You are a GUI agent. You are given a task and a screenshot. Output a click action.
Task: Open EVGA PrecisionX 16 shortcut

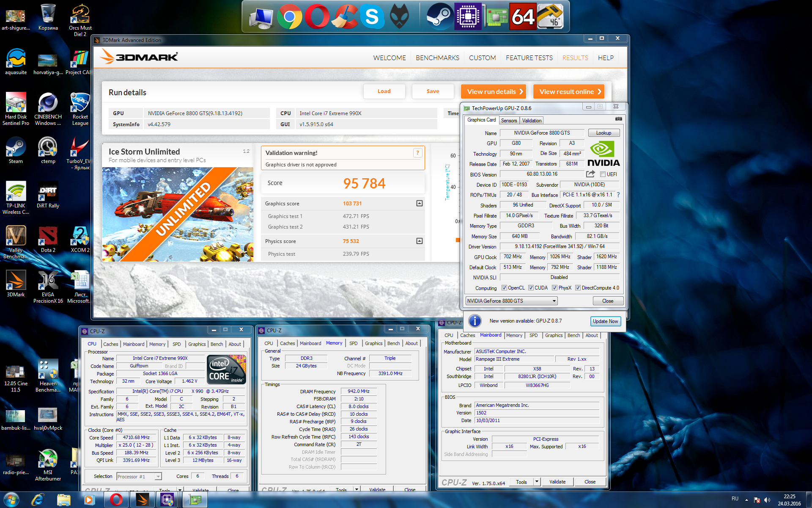pos(48,287)
